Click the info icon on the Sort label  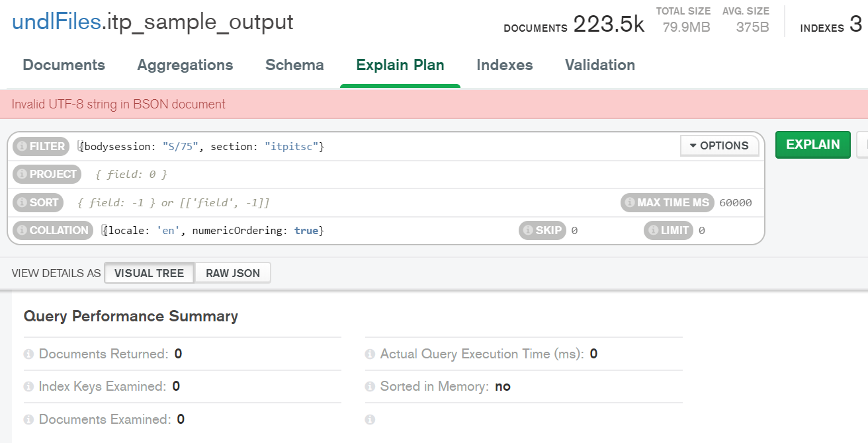point(22,203)
